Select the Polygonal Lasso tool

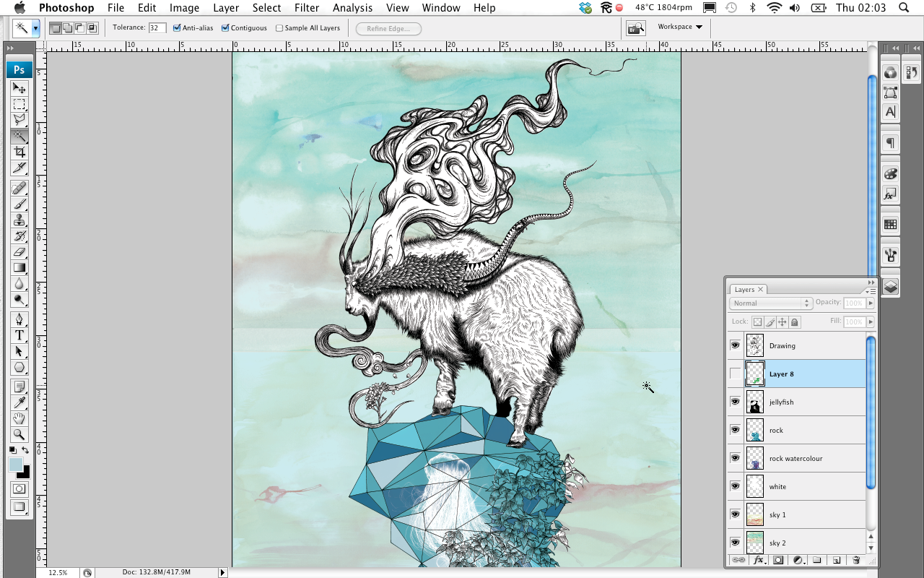click(x=19, y=120)
